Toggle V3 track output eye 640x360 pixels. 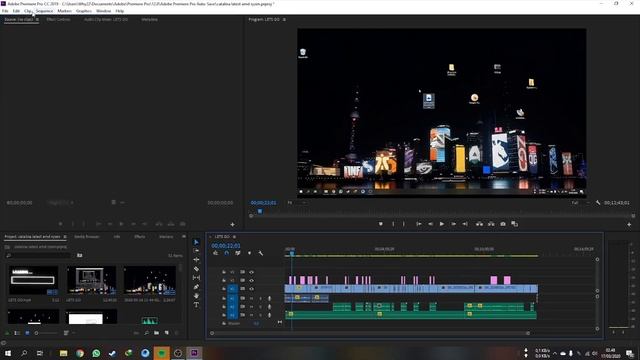click(x=251, y=272)
